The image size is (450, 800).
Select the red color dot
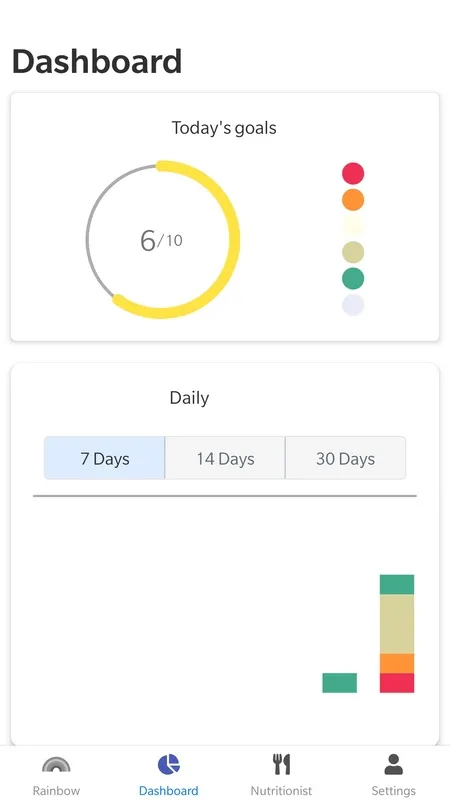click(x=353, y=173)
